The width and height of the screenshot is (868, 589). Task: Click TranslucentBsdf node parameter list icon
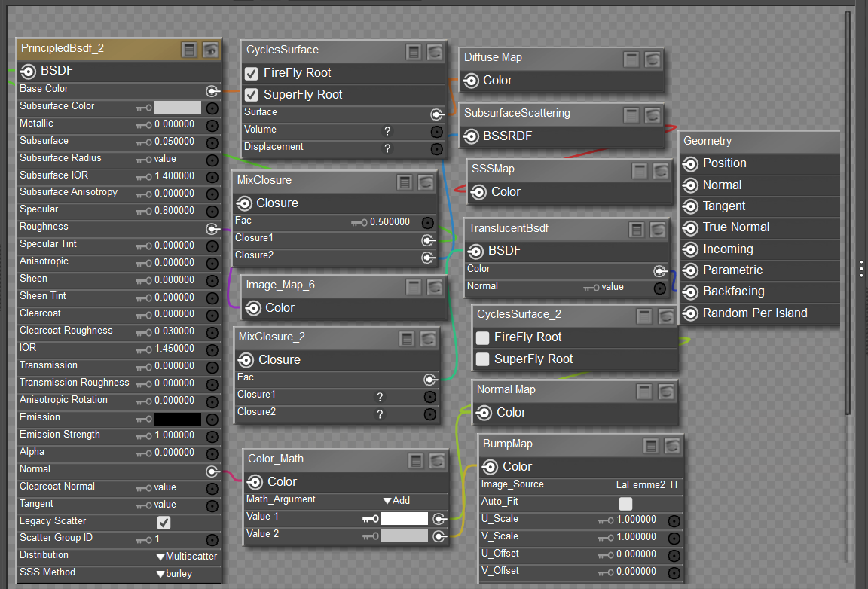pos(637,230)
